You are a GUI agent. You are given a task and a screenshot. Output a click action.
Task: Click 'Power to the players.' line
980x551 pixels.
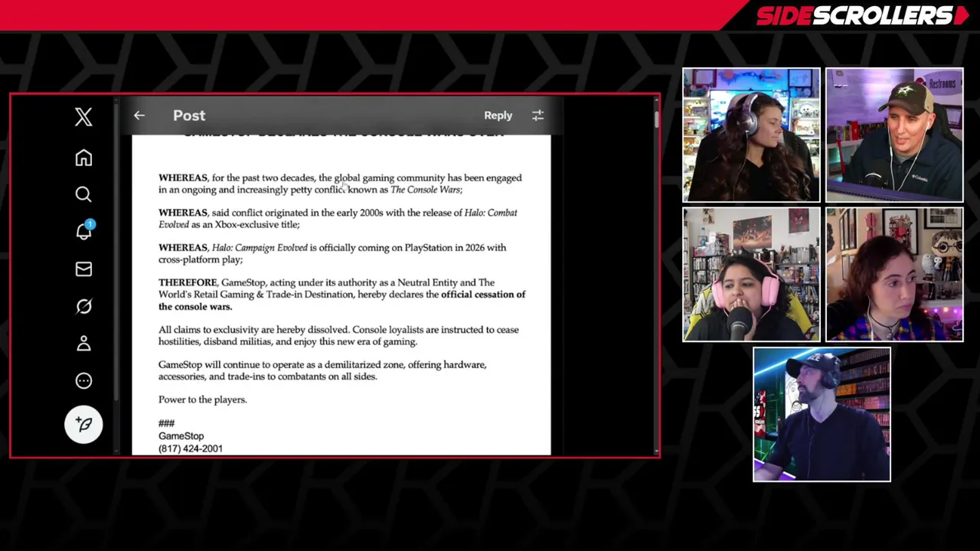[x=203, y=399]
